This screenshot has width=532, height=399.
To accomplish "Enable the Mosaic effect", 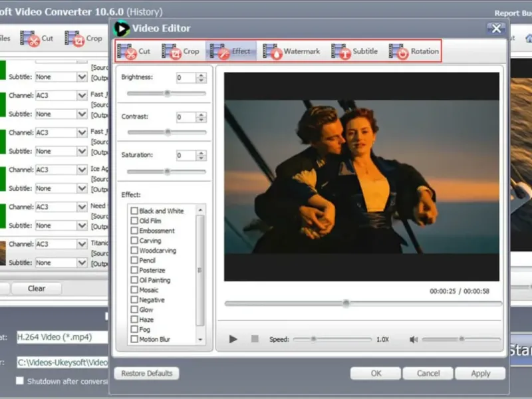I will (x=134, y=290).
